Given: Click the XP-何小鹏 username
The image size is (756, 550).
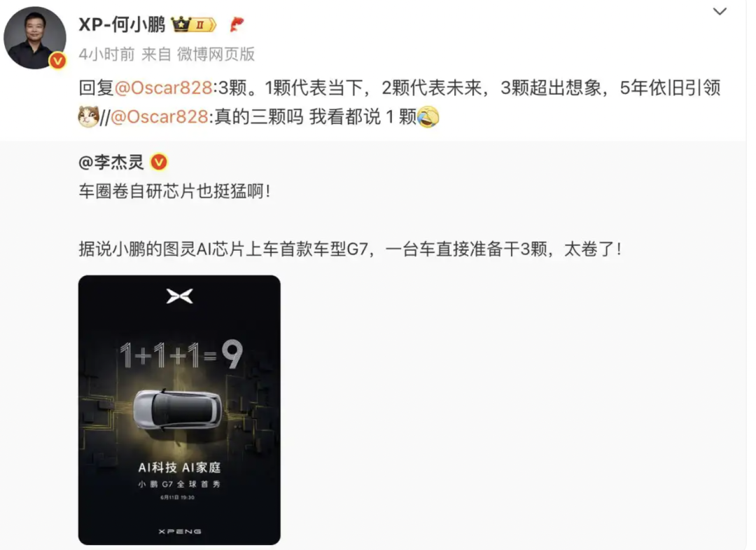Looking at the screenshot, I should tap(122, 24).
